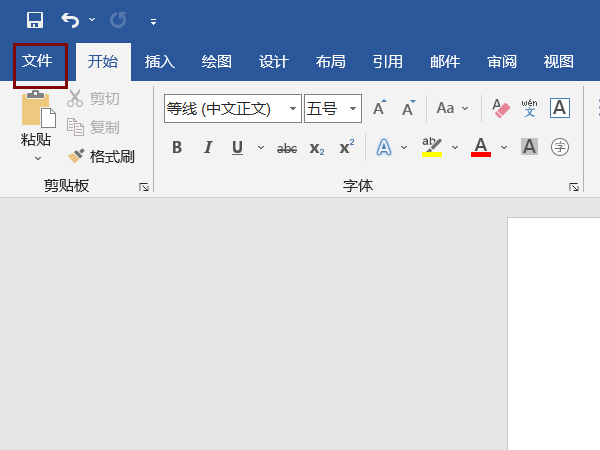Image resolution: width=600 pixels, height=450 pixels.
Task: Click the Increase Font Size icon
Action: (x=379, y=108)
